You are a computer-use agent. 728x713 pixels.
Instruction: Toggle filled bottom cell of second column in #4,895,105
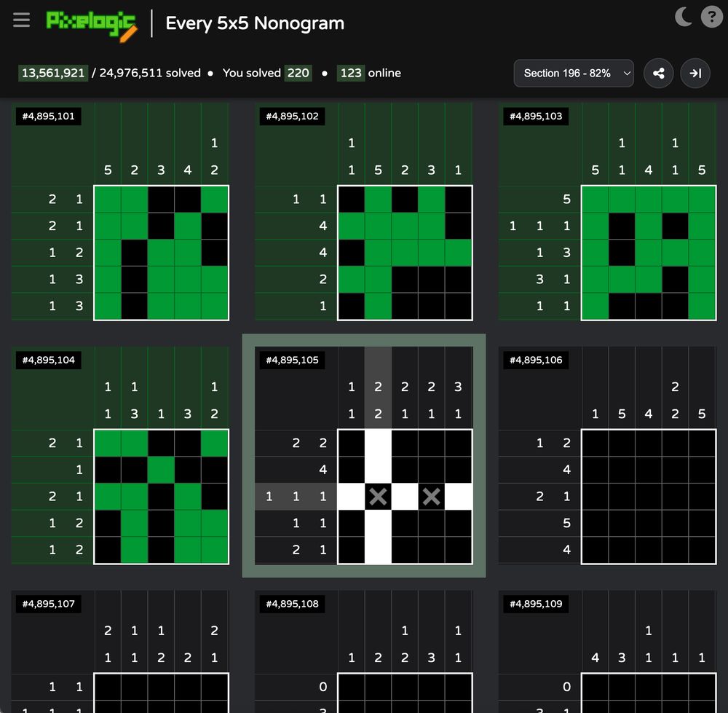pos(378,550)
